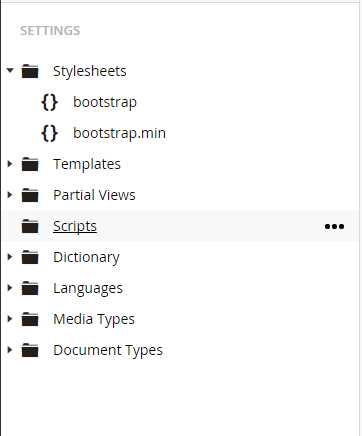The width and height of the screenshot is (362, 436).
Task: Expand the Partial Views arrow
Action: 10,195
